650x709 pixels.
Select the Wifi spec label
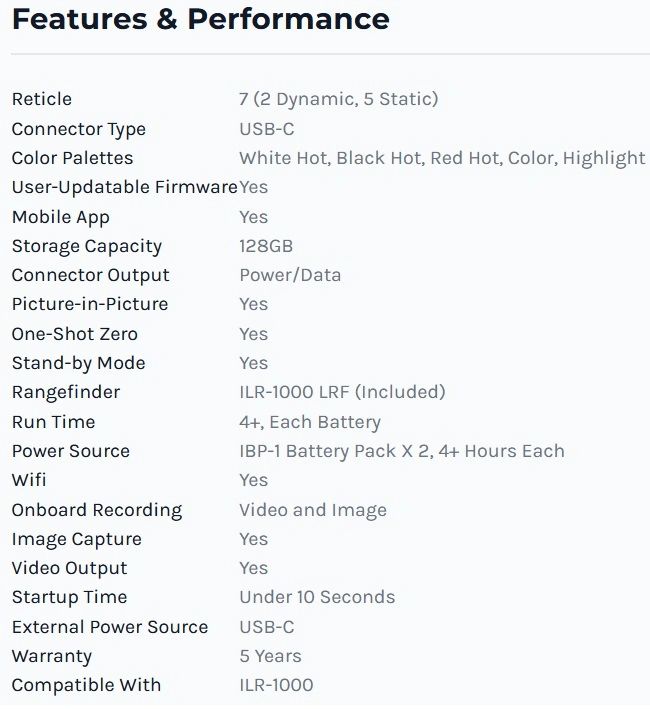click(x=29, y=480)
